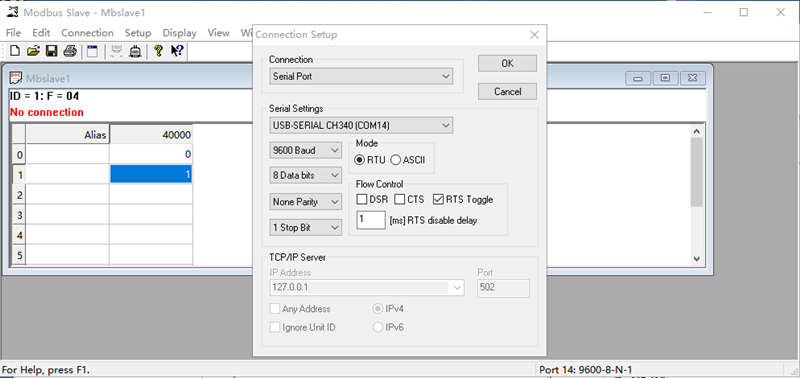Click the Save floppy disk icon
Image resolution: width=800 pixels, height=378 pixels.
click(52, 51)
